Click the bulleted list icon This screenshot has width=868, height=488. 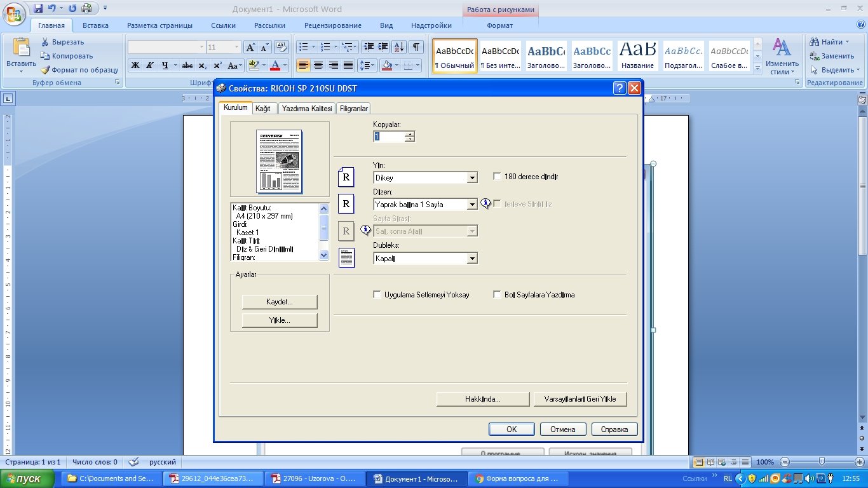coord(303,47)
